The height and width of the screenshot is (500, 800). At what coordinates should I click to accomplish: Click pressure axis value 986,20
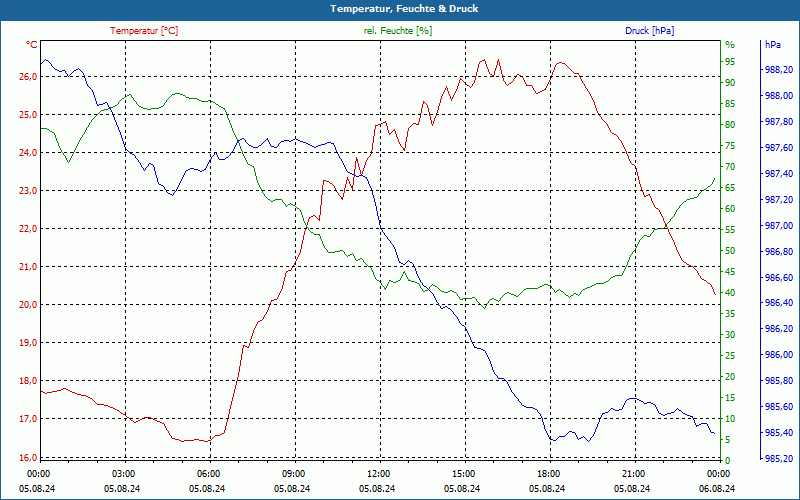[x=779, y=329]
